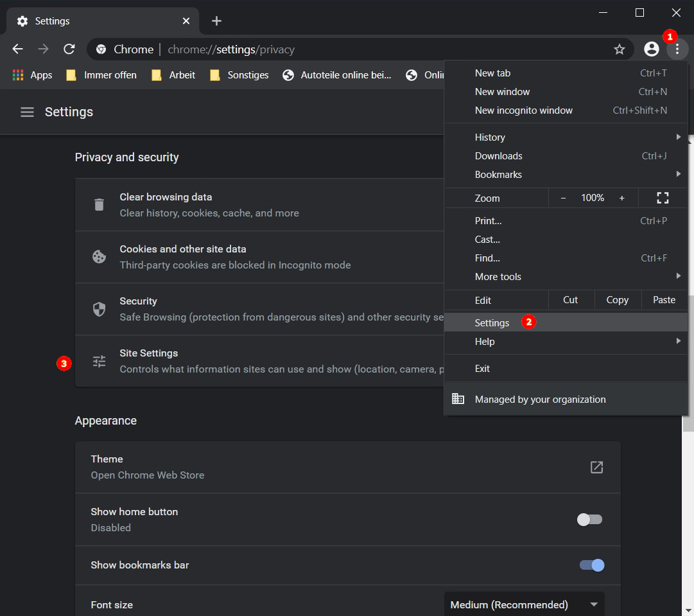Click the zoom in plus button

[x=621, y=198]
